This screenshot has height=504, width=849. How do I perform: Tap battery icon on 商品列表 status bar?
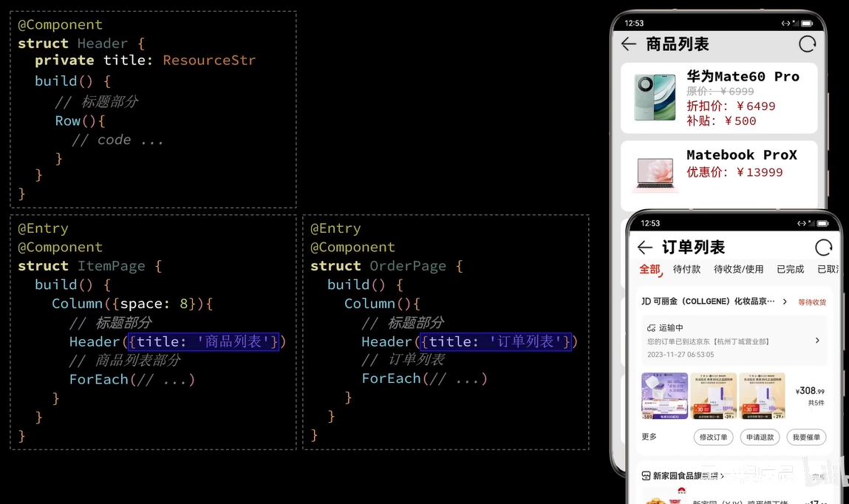tap(807, 23)
